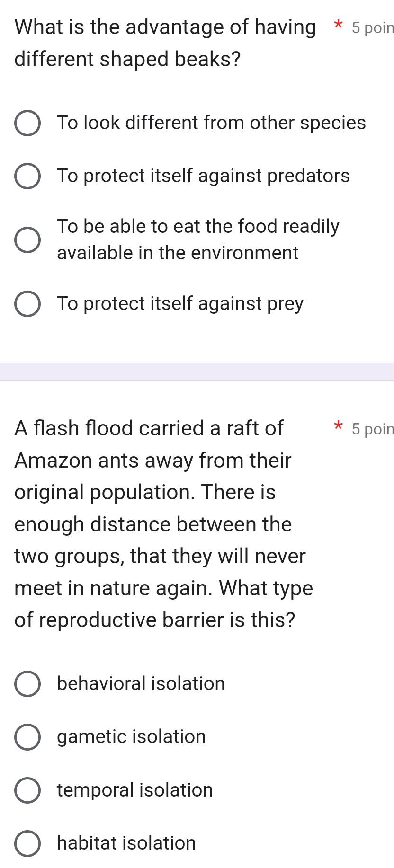Viewport: 394px width, 868px height.
Task: Click the "habitat isolation" answer text
Action: tap(126, 843)
